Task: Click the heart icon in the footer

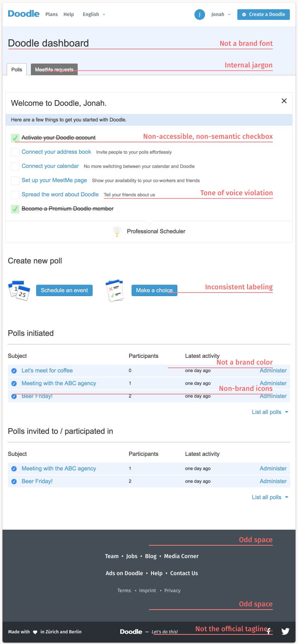Action: (x=35, y=632)
